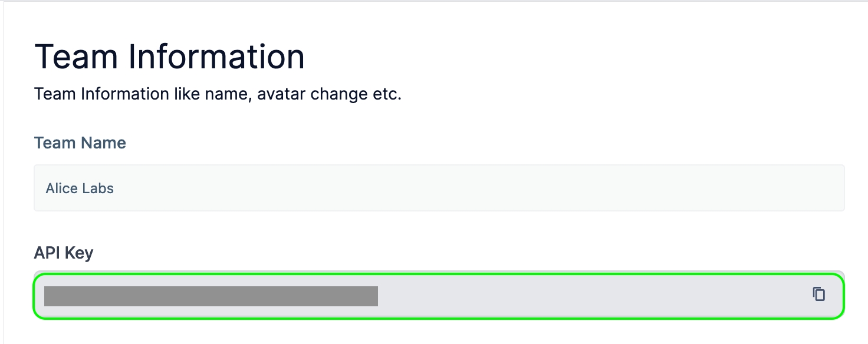
Task: Click the word 'Team' in page heading
Action: (x=78, y=57)
